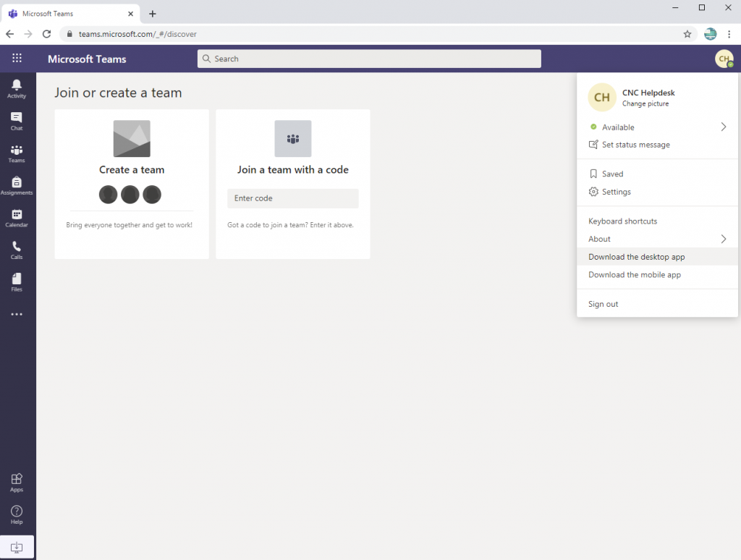Image resolution: width=741 pixels, height=560 pixels.
Task: Click the Enter code input field
Action: tap(292, 198)
